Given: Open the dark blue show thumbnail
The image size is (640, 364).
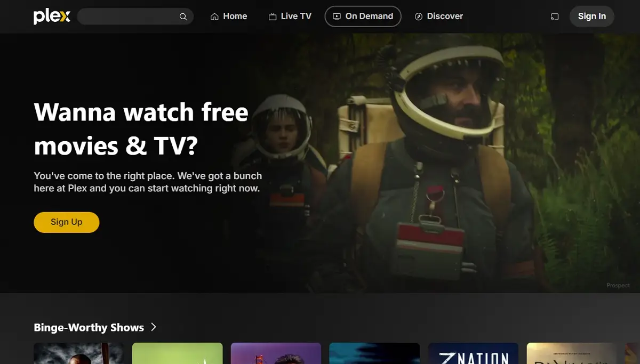Looking at the screenshot, I should coord(374,353).
